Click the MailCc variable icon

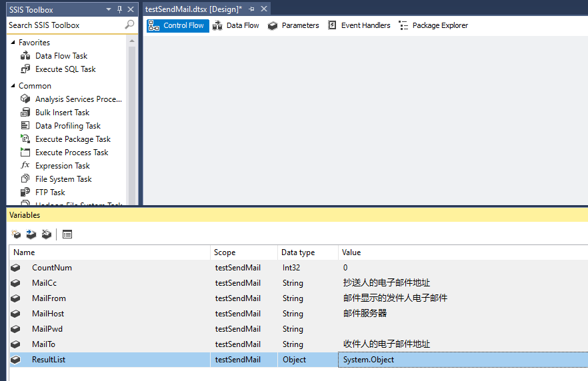pyautogui.click(x=15, y=283)
